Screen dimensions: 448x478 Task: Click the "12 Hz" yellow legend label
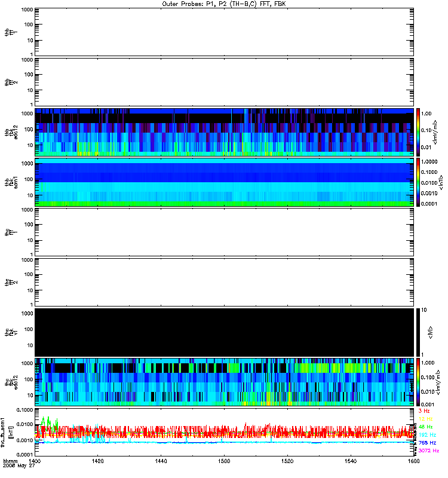pos(426,419)
